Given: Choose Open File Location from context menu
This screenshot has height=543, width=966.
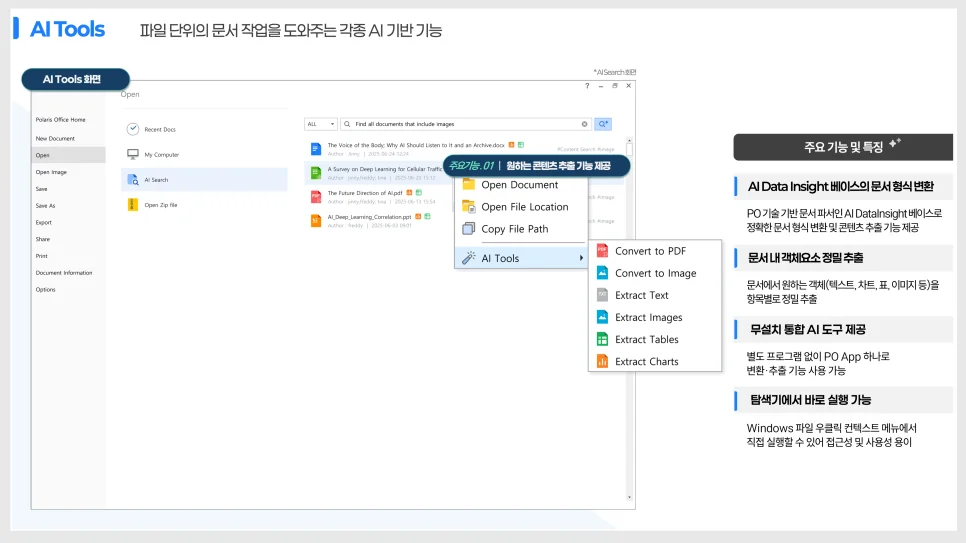Looking at the screenshot, I should [521, 206].
